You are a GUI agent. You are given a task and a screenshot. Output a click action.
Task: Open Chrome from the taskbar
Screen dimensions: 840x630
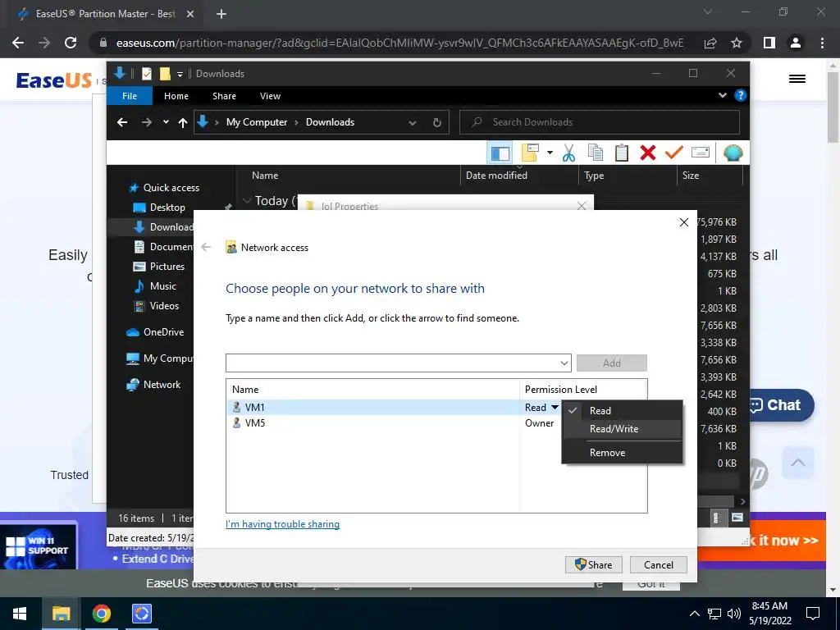[x=101, y=614]
